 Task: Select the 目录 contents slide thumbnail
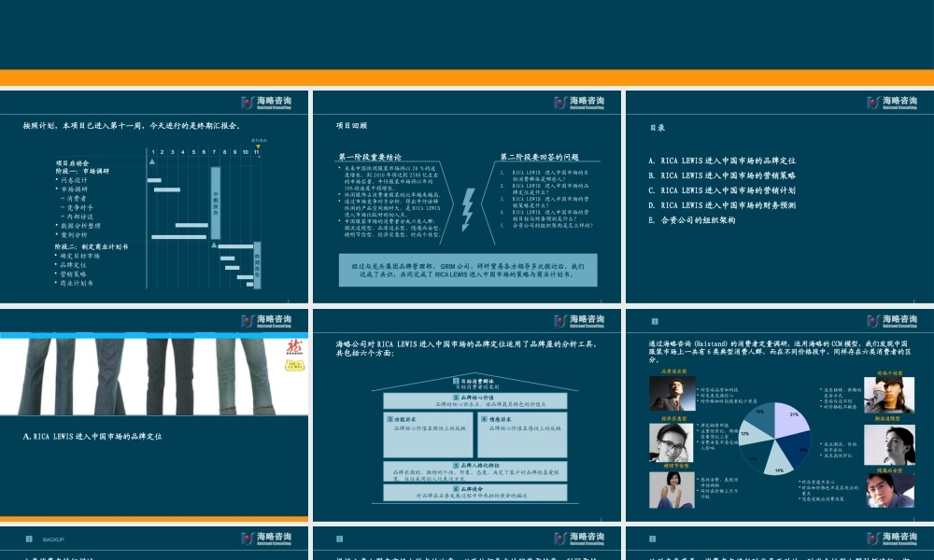coord(780,197)
